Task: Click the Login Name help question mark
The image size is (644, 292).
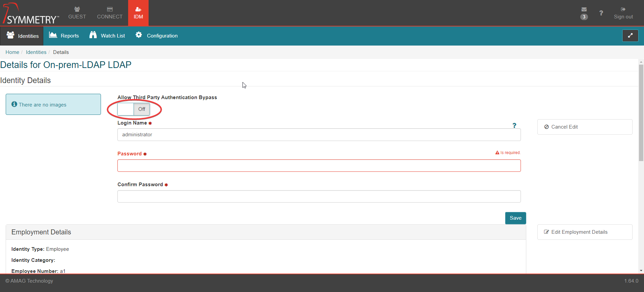Action: pyautogui.click(x=514, y=126)
